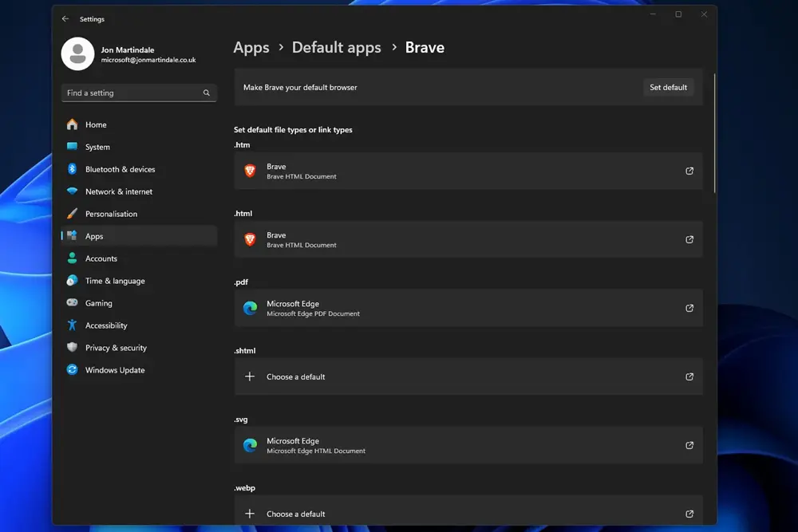Click the Brave breadcrumb heading
This screenshot has height=532, width=798.
point(425,47)
